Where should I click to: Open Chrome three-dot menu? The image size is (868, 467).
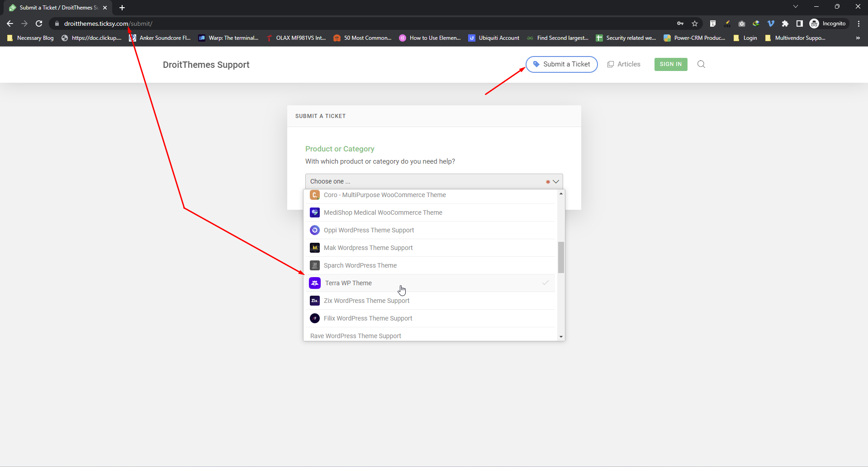point(859,24)
